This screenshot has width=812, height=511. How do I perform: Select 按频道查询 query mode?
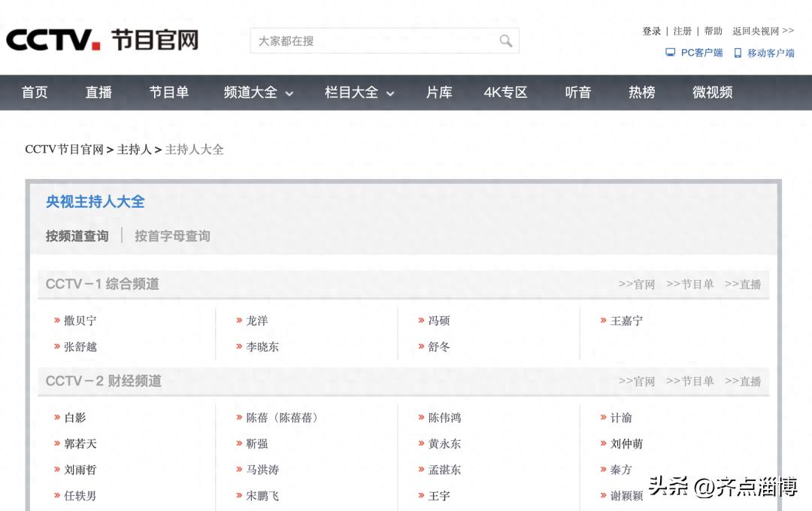point(76,236)
